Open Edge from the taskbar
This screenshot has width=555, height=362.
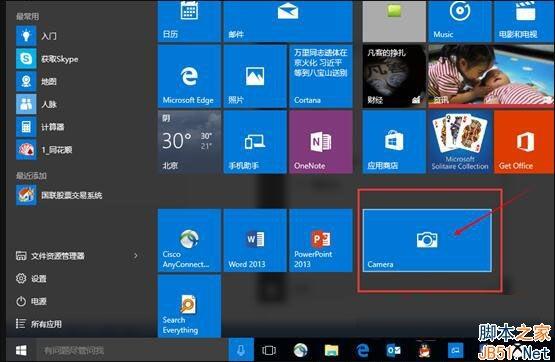[362, 350]
